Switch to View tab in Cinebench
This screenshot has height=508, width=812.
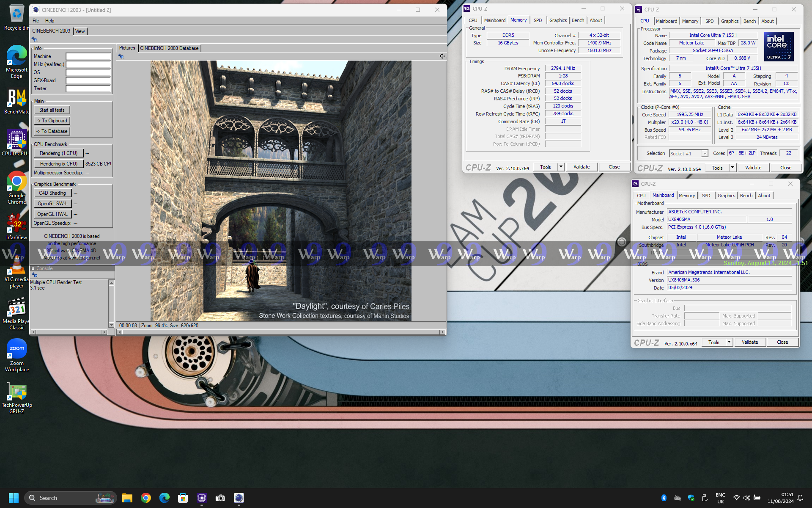80,31
